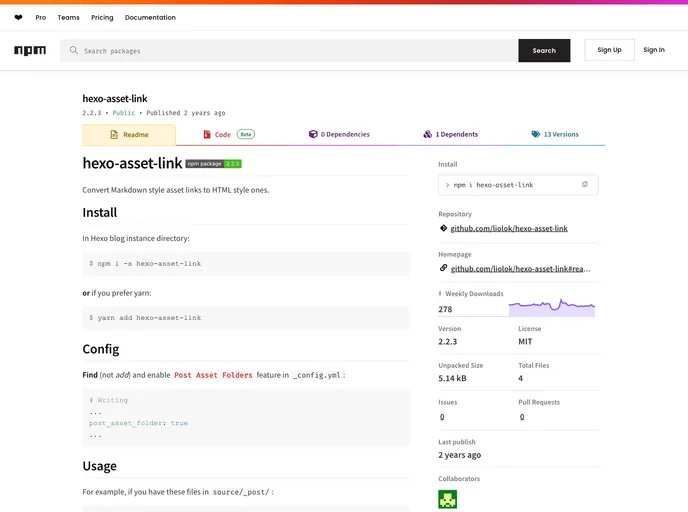Click the '# Writing' comment line

[x=108, y=400]
